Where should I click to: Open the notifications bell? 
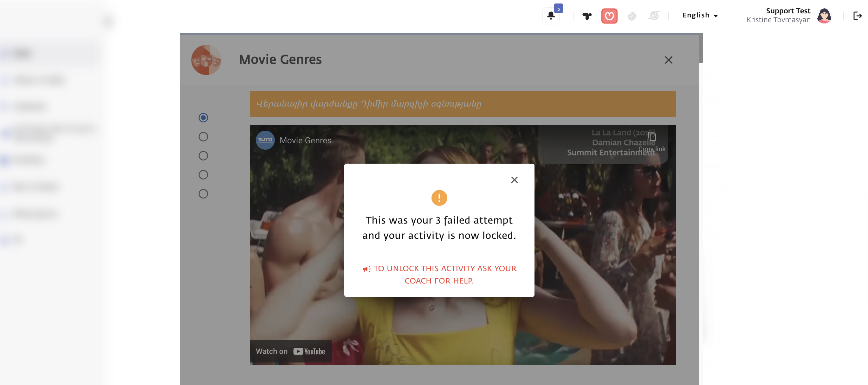(x=551, y=16)
